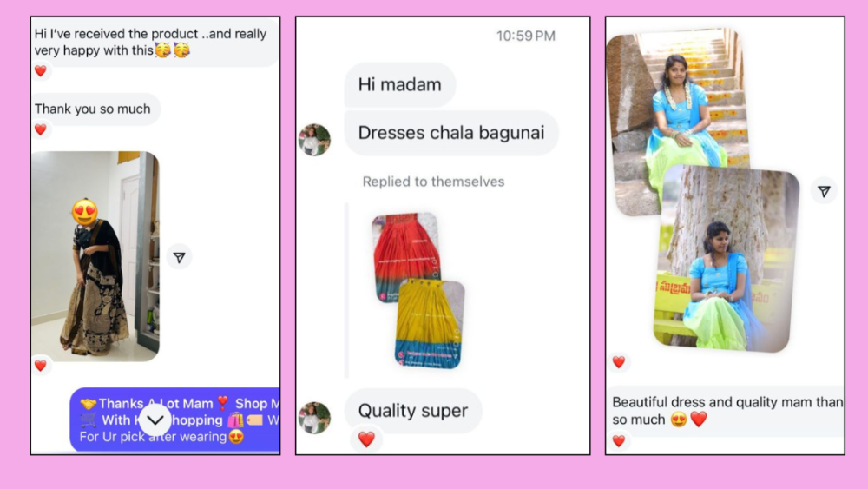The image size is (868, 489).
Task: Open yellow skirt replied image
Action: pyautogui.click(x=430, y=324)
